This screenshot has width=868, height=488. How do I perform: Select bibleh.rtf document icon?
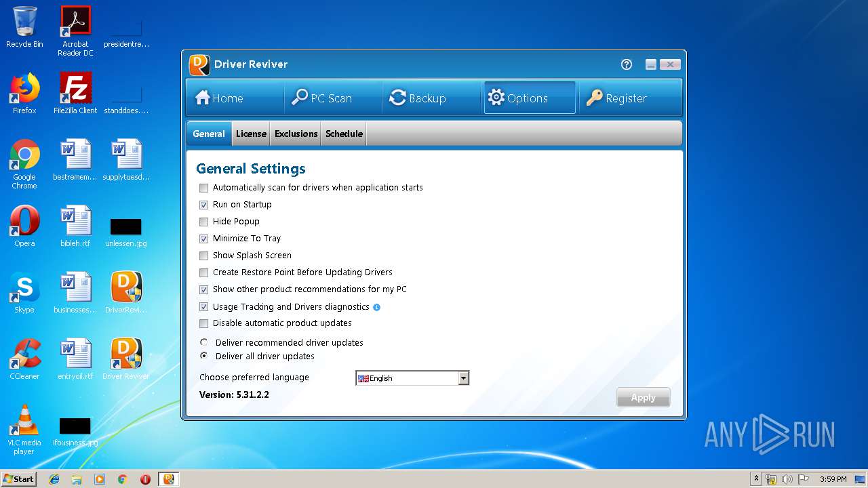click(x=75, y=226)
